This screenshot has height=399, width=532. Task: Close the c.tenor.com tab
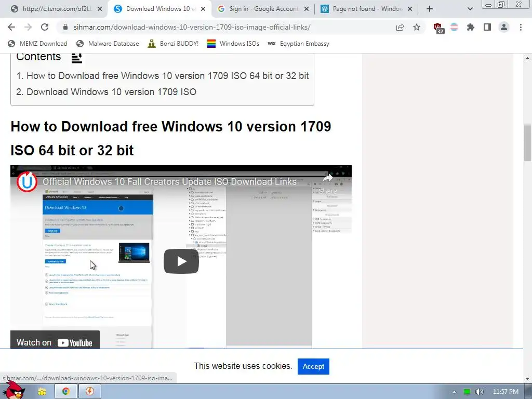click(x=100, y=9)
